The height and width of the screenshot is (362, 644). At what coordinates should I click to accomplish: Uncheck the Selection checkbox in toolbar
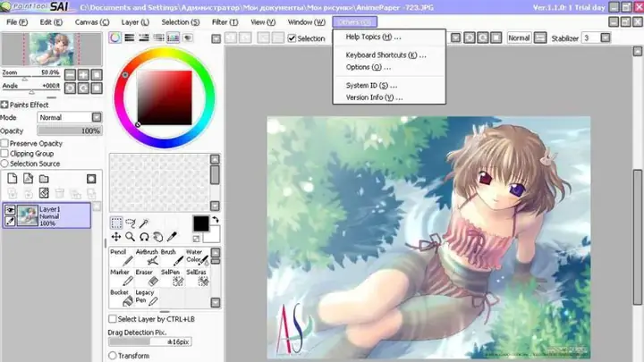click(292, 38)
